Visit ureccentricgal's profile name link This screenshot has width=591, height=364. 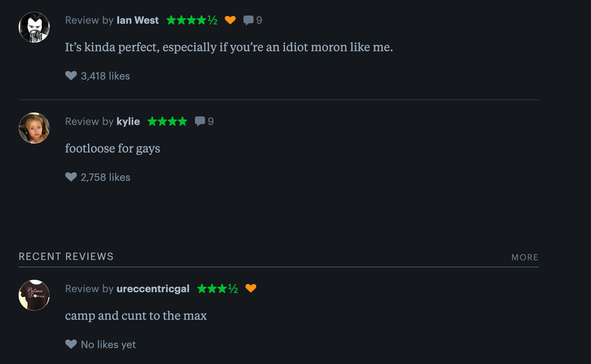coord(153,289)
